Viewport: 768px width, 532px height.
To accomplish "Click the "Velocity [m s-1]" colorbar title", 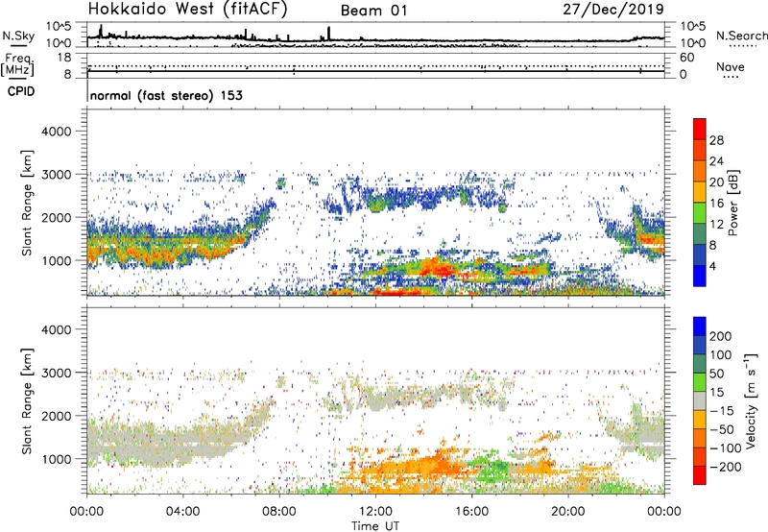I will pyautogui.click(x=752, y=401).
